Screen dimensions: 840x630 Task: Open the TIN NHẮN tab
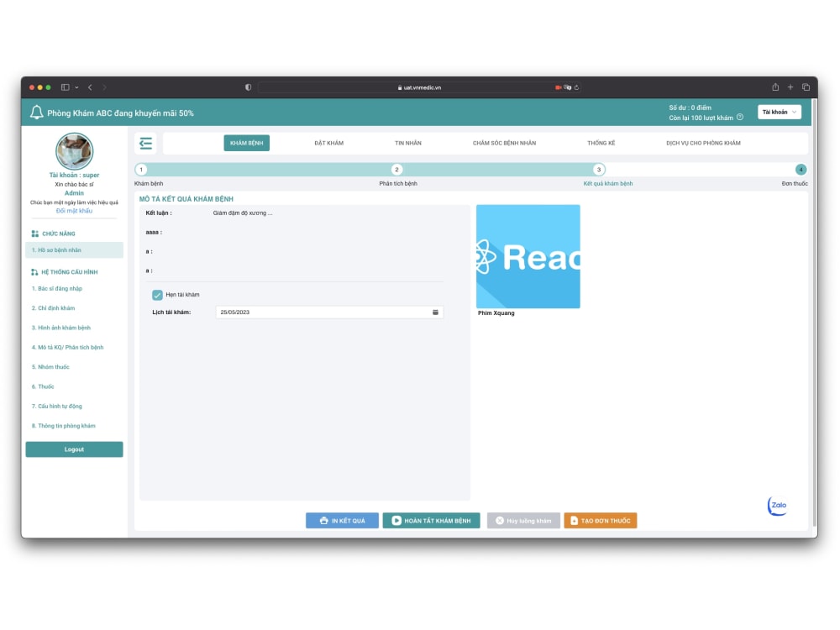click(x=408, y=143)
